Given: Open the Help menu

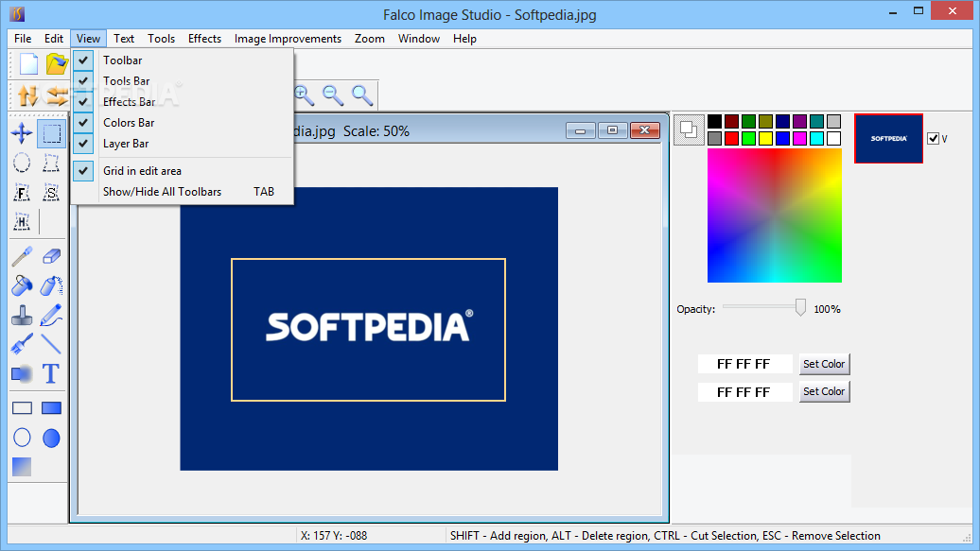Looking at the screenshot, I should click(x=464, y=39).
